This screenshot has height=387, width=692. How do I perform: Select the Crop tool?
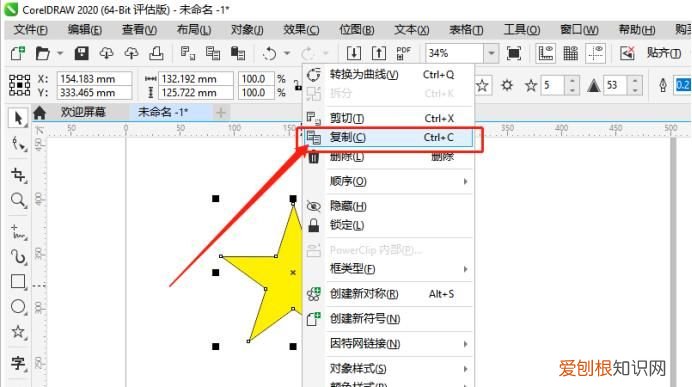tap(19, 175)
